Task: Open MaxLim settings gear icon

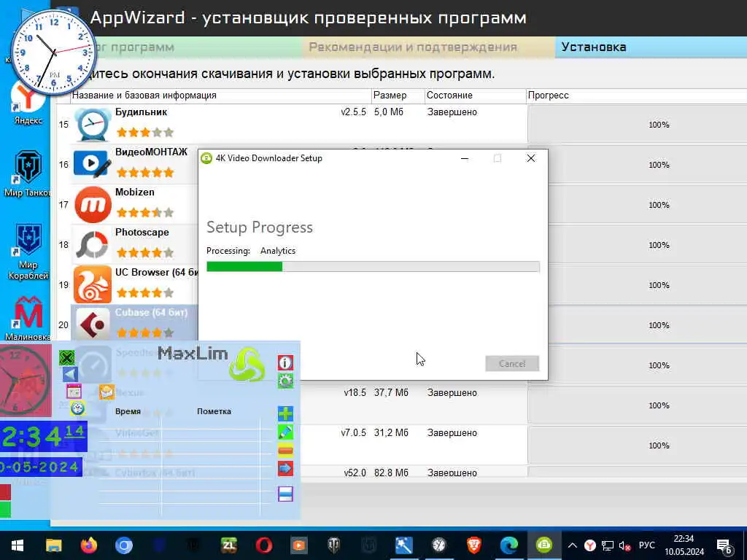Action: coord(285,381)
